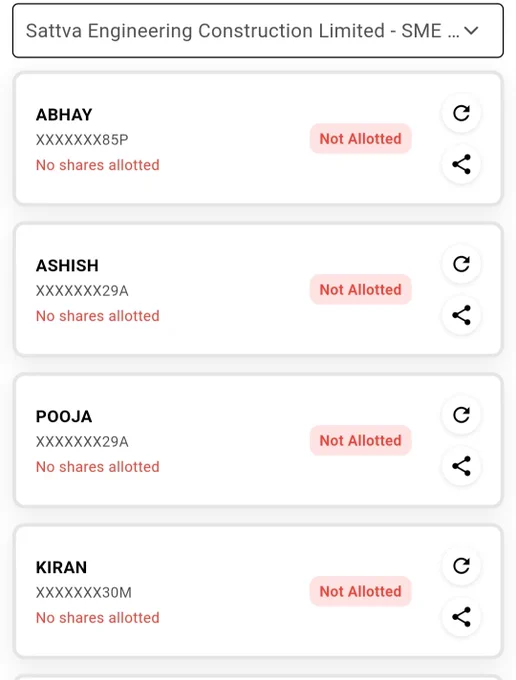This screenshot has width=516, height=680.
Task: Open the Sattva Engineering IPO dropdown
Action: point(258,31)
